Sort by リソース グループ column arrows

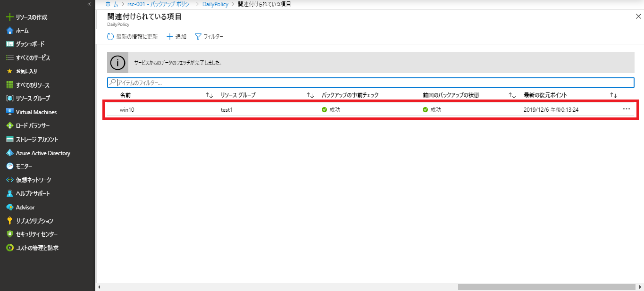(310, 95)
